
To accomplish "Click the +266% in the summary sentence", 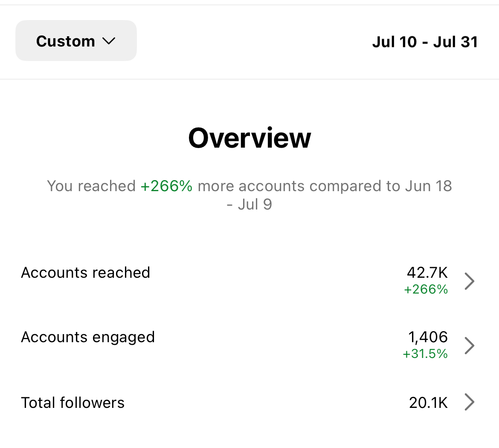I will click(166, 186).
